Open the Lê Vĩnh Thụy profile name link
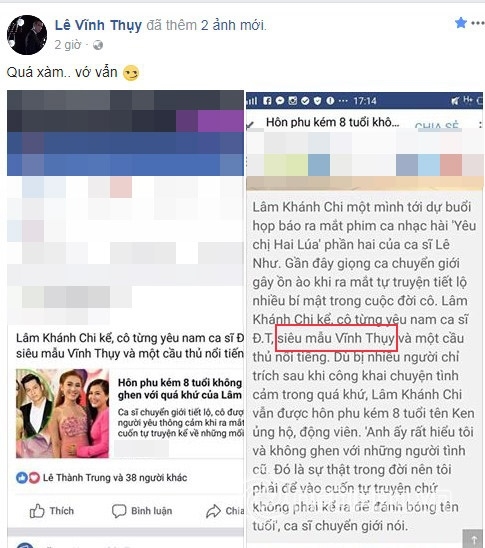485x548 pixels. click(x=98, y=25)
